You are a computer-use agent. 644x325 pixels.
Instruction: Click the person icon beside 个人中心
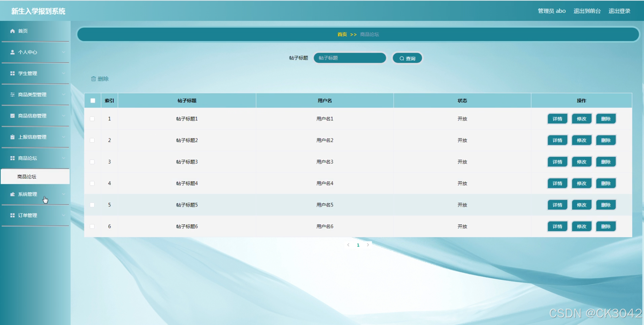tap(12, 52)
